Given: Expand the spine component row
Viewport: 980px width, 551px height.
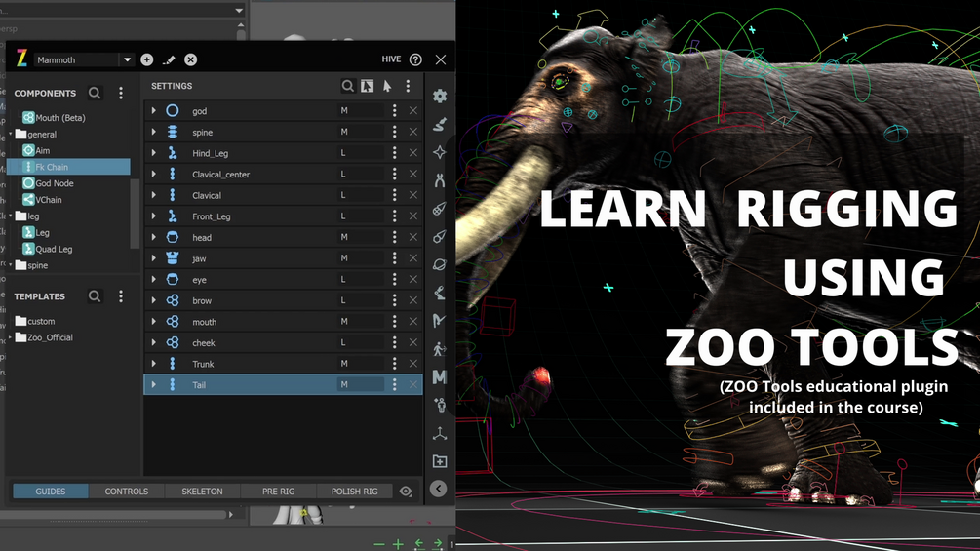Looking at the screenshot, I should point(154,132).
